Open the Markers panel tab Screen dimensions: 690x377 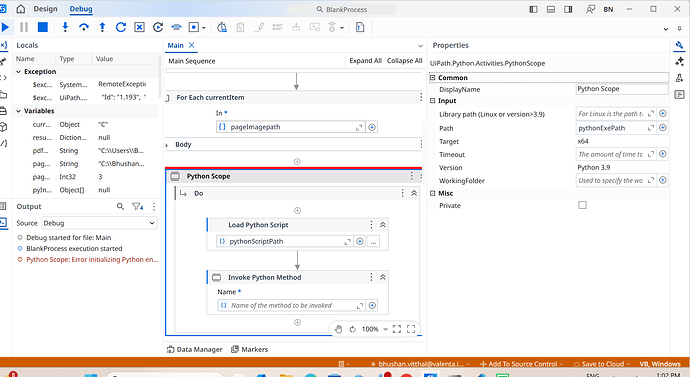[250, 349]
